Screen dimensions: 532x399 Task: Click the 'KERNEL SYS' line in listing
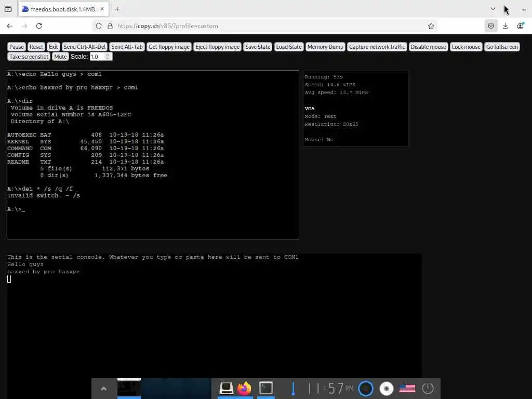pyautogui.click(x=86, y=141)
